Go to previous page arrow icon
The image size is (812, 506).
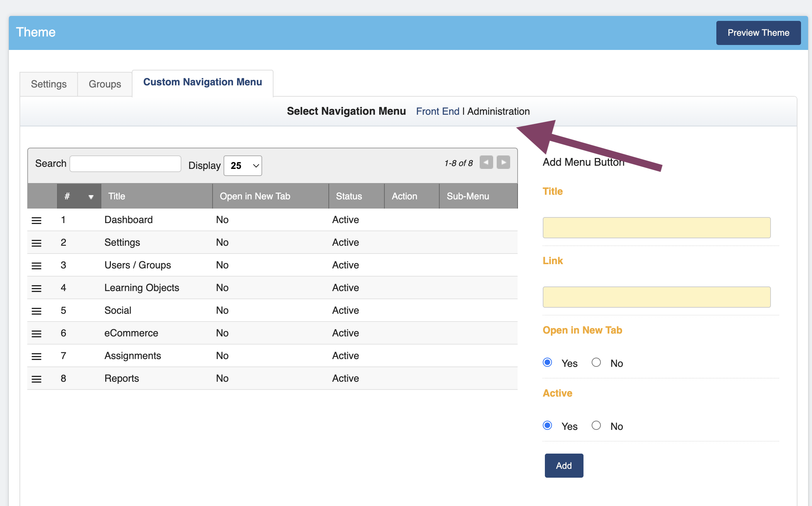point(486,163)
